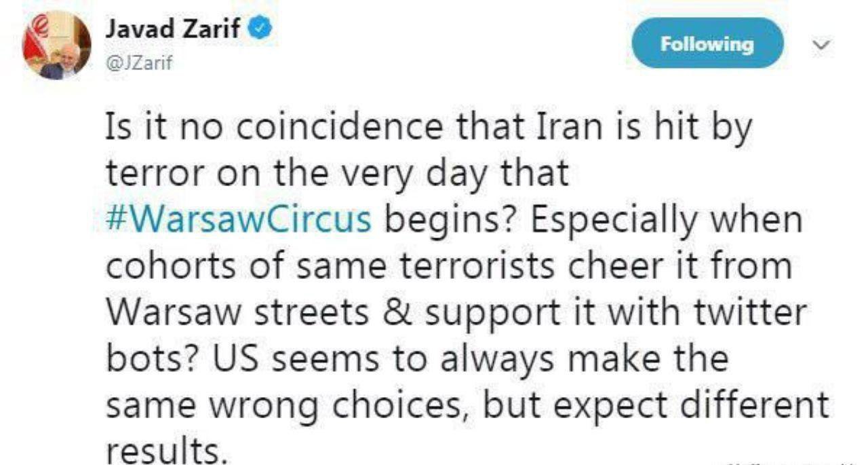Open the #WarsawCircus hashtag
This screenshot has width=868, height=465.
[239, 220]
